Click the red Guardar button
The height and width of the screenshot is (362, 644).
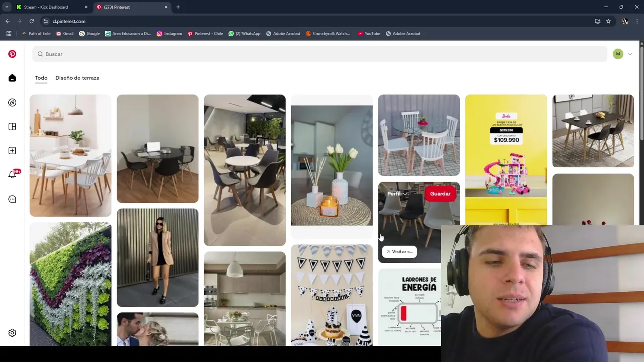point(440,194)
